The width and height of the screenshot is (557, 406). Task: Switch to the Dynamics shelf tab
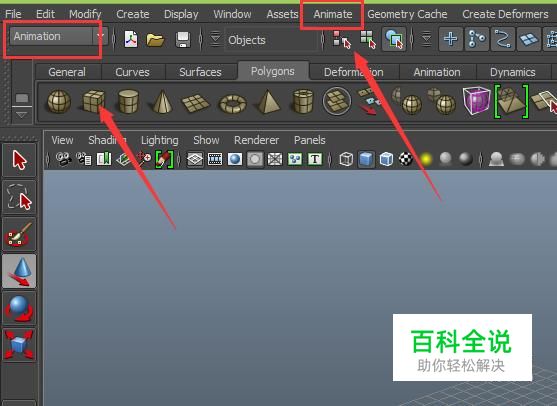tap(513, 72)
